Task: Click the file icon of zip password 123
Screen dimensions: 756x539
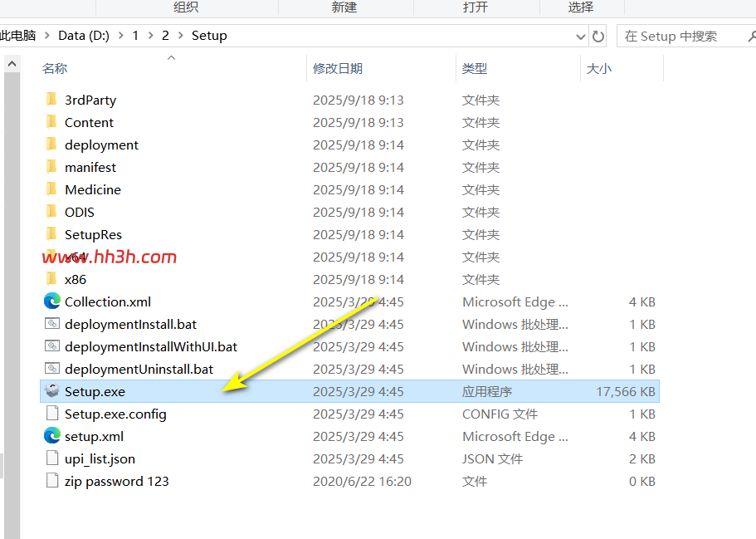Action: point(52,481)
